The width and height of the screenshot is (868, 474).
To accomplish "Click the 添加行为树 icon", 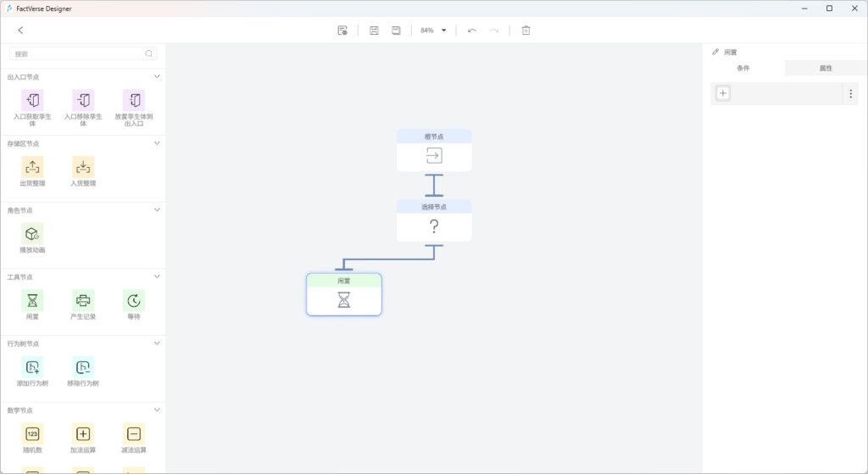I will tap(32, 367).
